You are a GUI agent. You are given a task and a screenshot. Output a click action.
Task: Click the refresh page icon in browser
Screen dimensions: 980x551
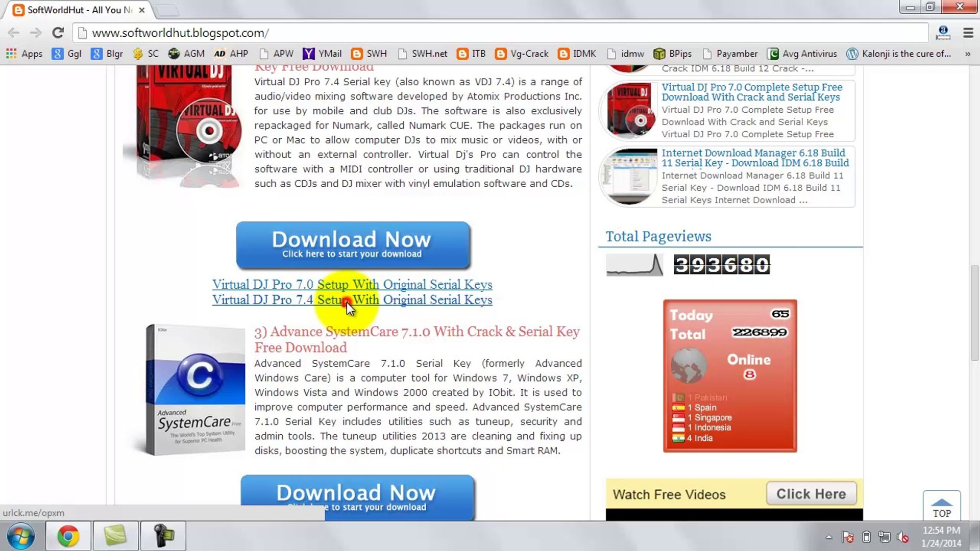click(x=57, y=33)
